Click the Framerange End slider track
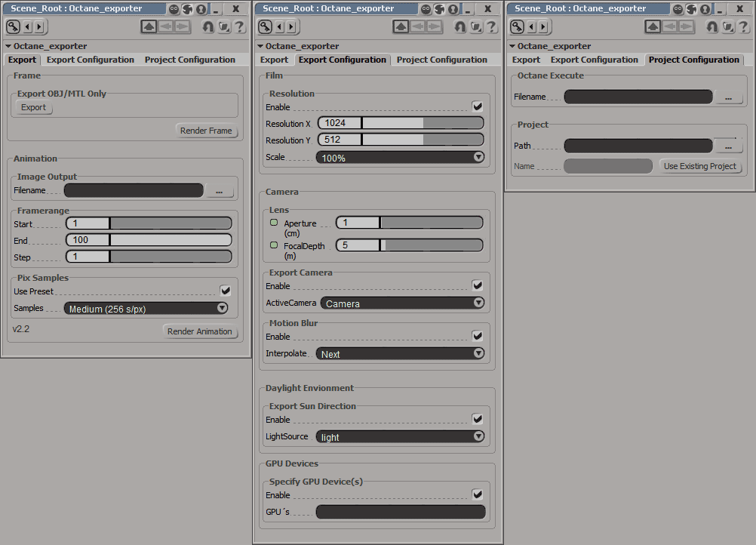 (x=171, y=240)
